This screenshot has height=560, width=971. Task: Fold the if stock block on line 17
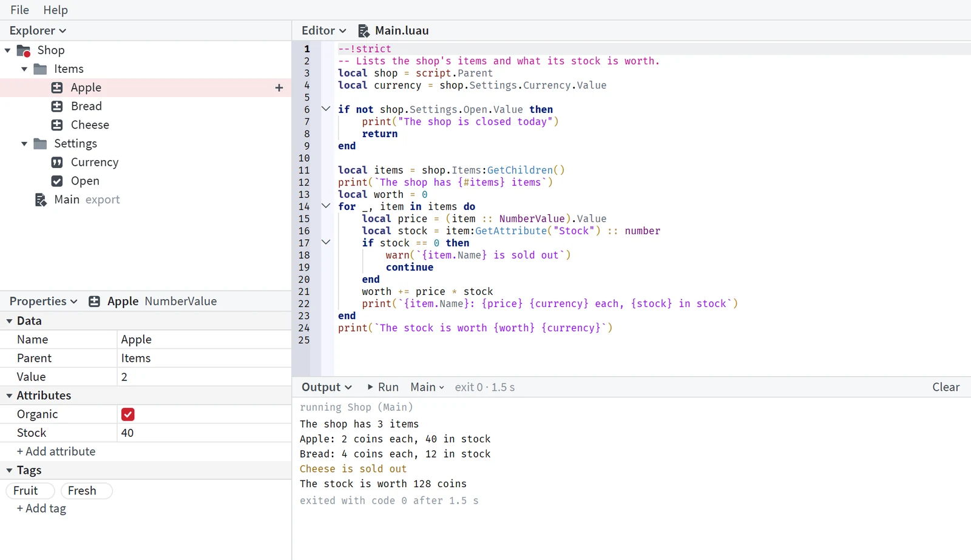point(326,243)
